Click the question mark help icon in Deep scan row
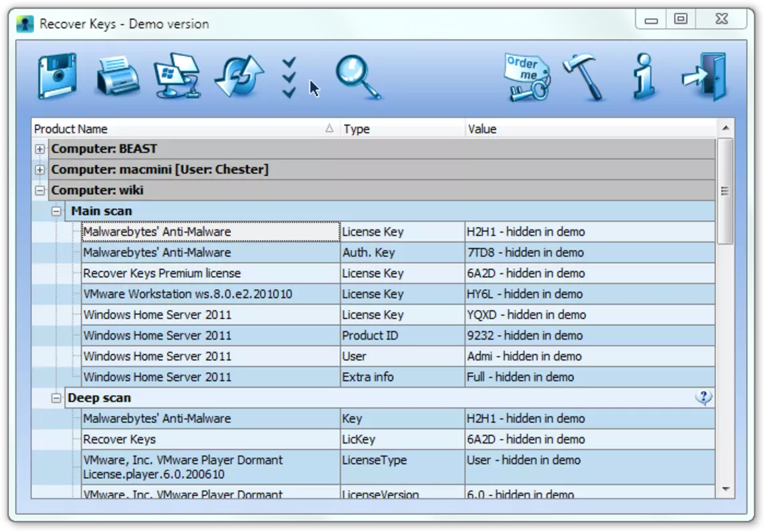The image size is (765, 532). 704,398
